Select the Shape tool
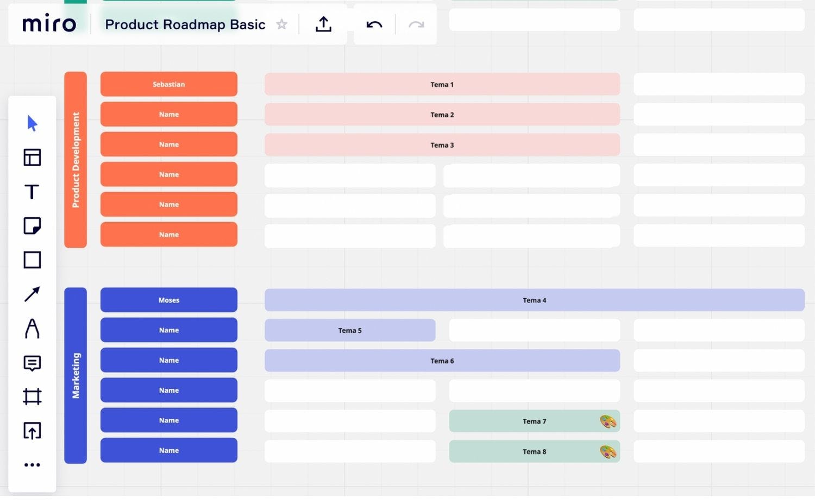Screen dimensions: 815x504 coord(32,260)
